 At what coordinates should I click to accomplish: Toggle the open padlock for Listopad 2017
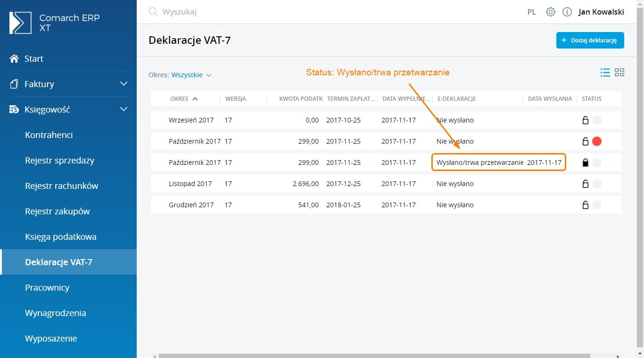585,184
